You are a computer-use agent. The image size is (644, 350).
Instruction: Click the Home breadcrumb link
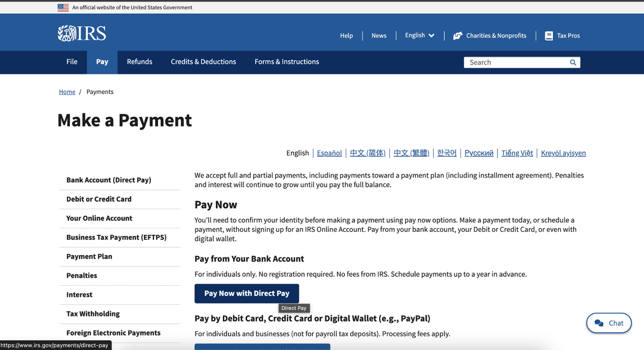click(67, 92)
